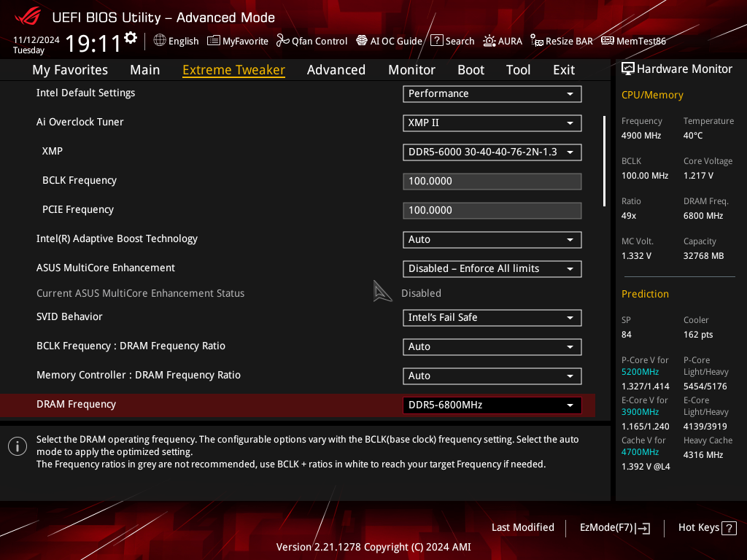The height and width of the screenshot is (560, 747).
Task: Expand Intel Adaptive Boost Technology dropdown
Action: click(492, 239)
